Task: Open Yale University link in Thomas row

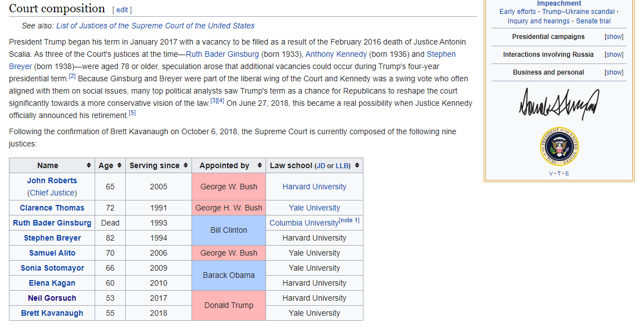Action: pos(314,208)
